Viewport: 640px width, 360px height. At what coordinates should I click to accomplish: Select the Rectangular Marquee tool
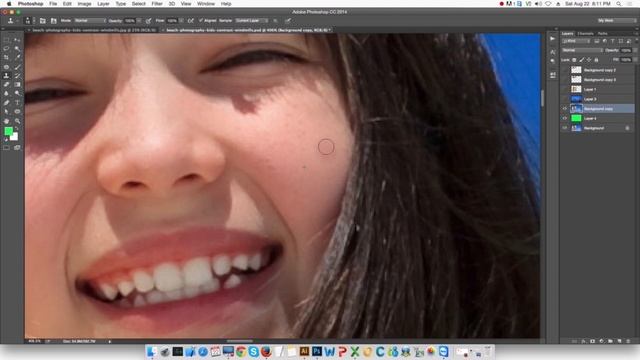(6, 40)
